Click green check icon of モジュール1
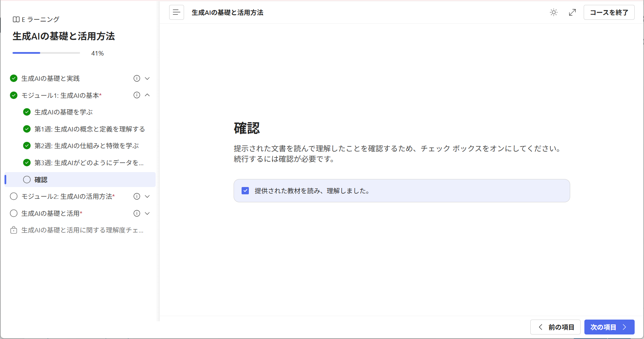This screenshot has width=644, height=339. (14, 95)
